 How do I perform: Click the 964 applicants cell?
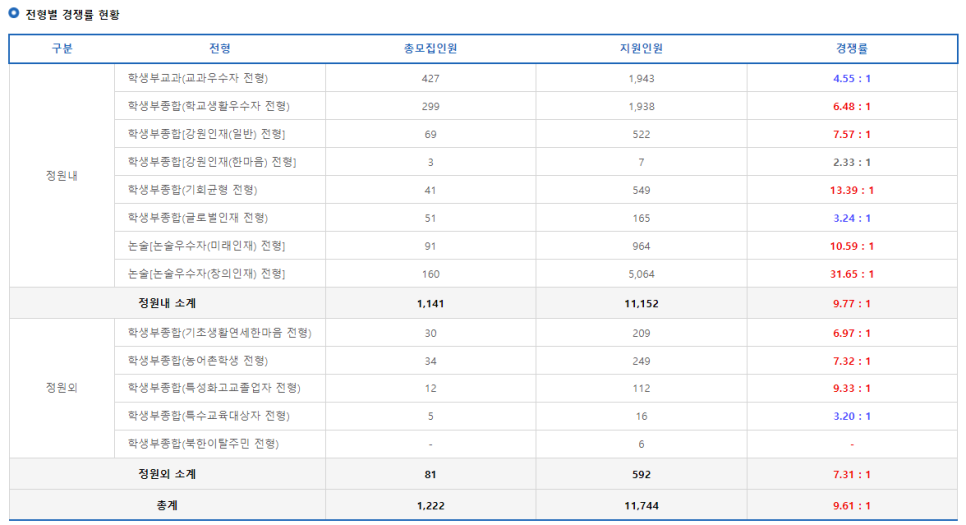click(641, 246)
